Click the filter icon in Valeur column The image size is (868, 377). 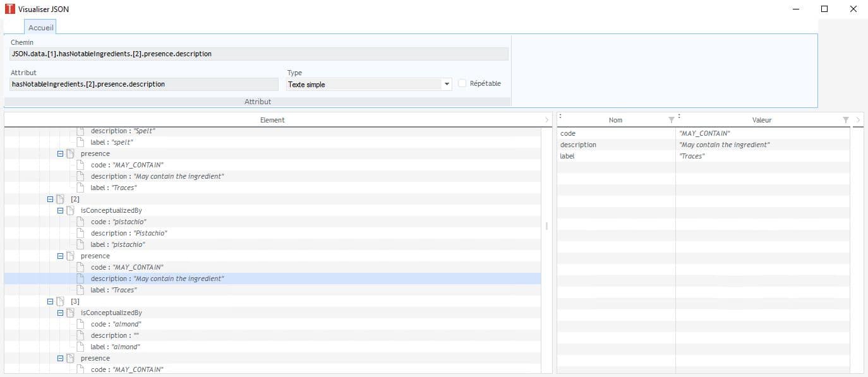845,120
